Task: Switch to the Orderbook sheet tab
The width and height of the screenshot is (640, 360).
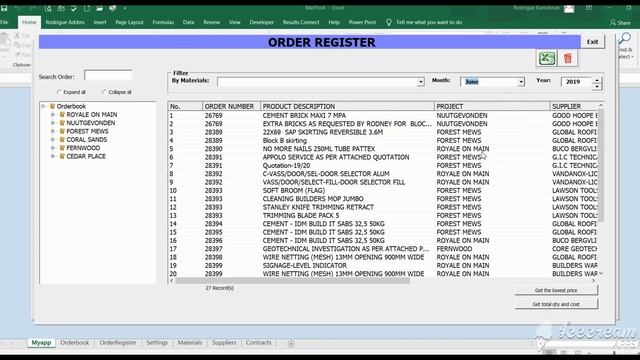Action: (x=75, y=343)
